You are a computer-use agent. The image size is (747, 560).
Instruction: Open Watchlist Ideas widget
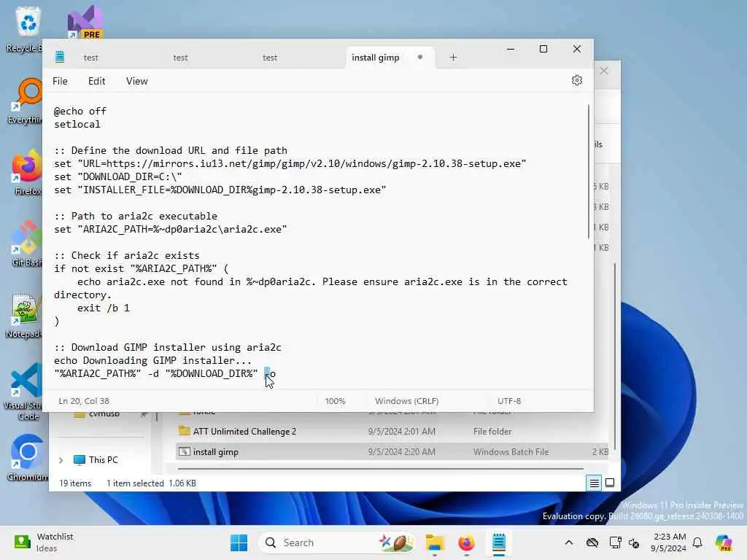click(x=44, y=542)
